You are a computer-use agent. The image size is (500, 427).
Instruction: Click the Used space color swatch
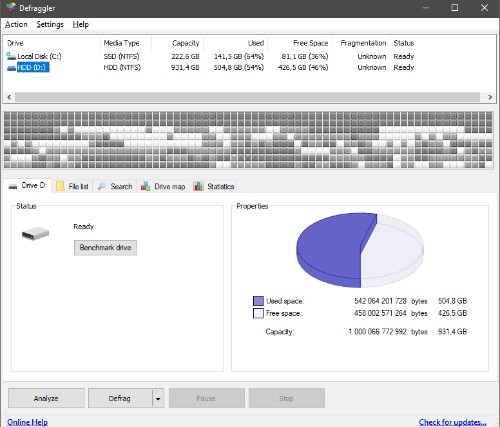tap(258, 301)
